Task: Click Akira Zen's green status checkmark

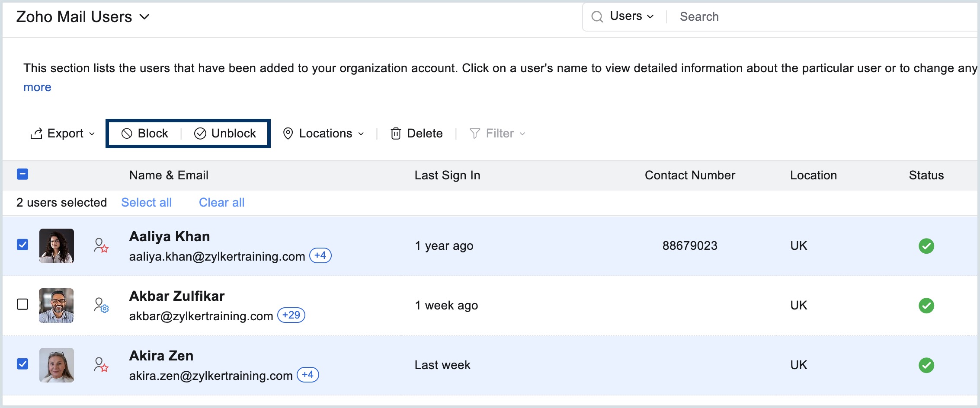Action: (926, 365)
